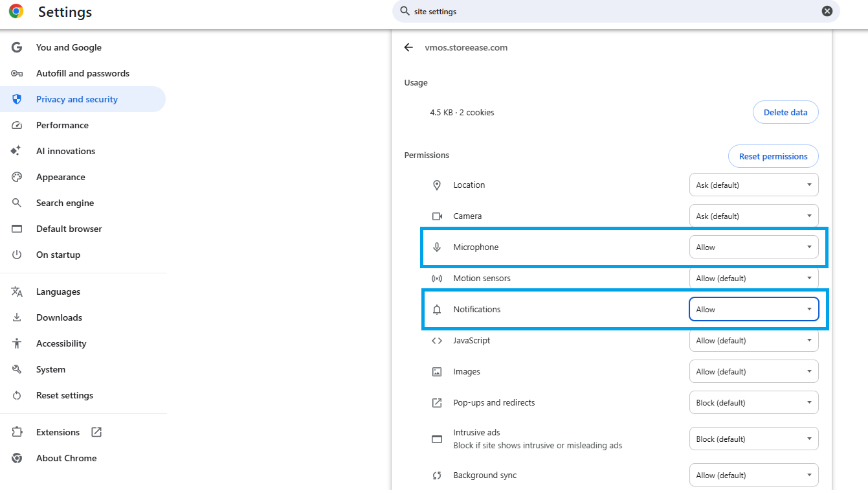Open the Background sync dropdown

(753, 475)
